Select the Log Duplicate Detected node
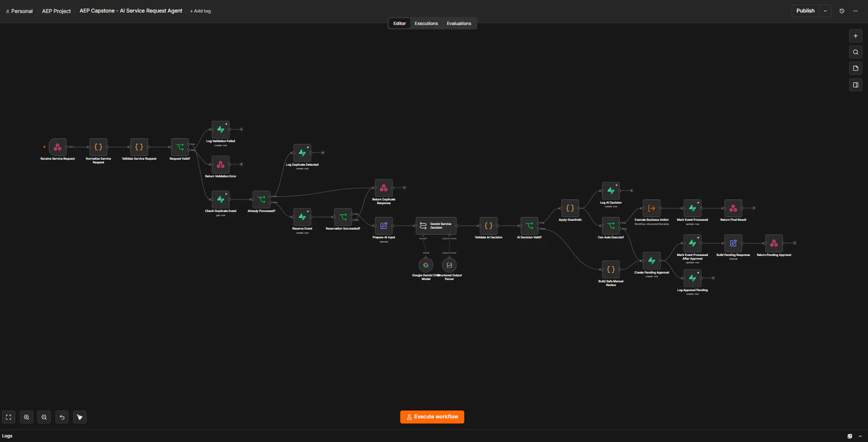This screenshot has width=868, height=442. [302, 153]
